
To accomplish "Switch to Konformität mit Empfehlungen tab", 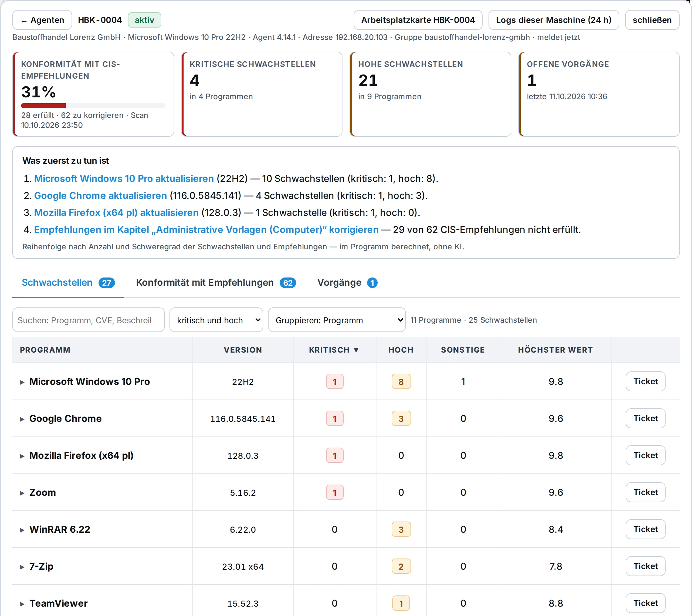I will [x=216, y=282].
